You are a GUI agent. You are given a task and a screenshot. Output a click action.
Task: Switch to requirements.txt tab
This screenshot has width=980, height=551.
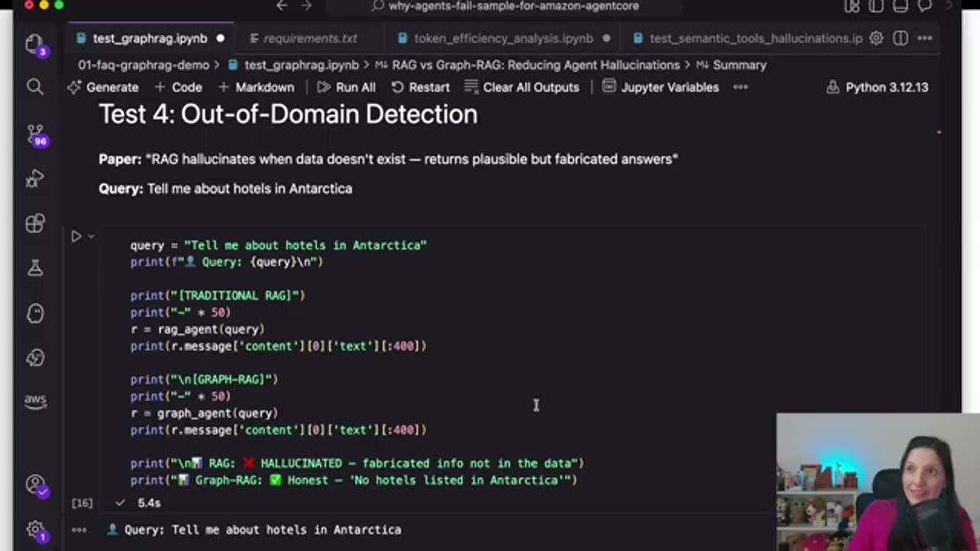tap(310, 38)
